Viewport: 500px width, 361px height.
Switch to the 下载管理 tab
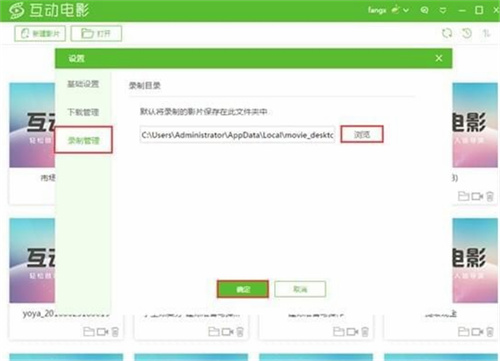83,112
